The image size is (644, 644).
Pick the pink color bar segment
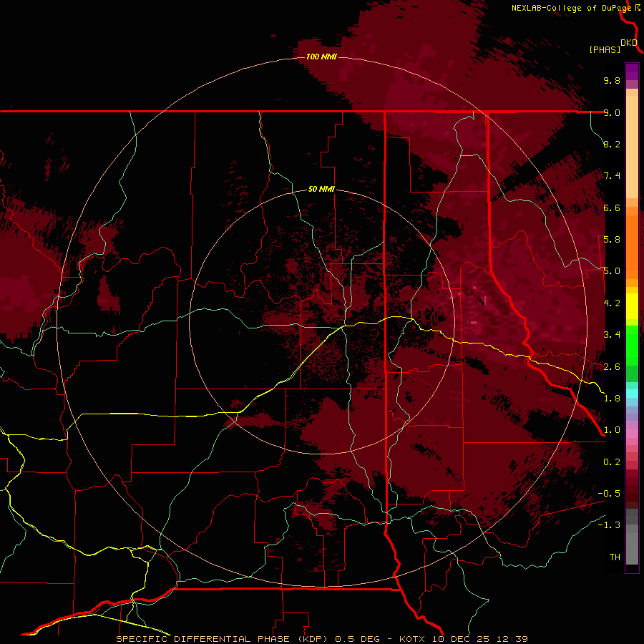click(x=632, y=434)
